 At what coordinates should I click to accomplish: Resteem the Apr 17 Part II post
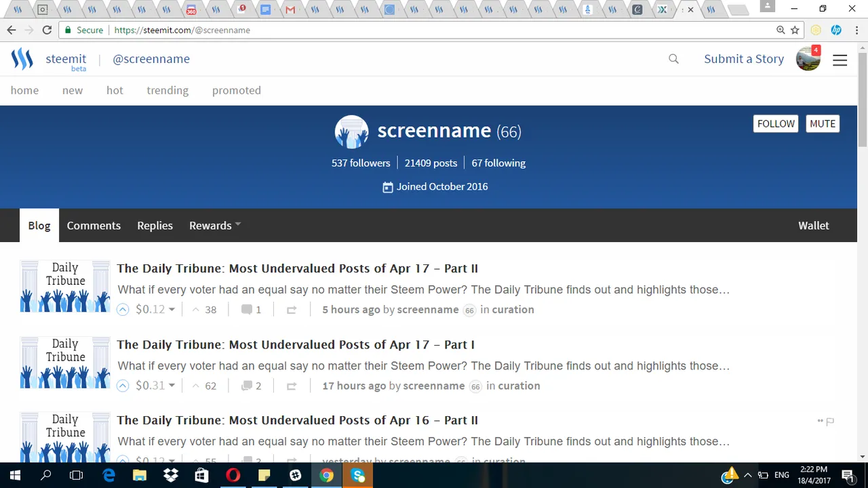pos(292,310)
